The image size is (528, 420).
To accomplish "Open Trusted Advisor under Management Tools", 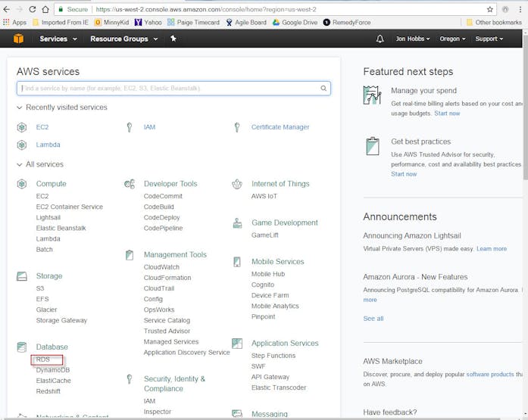I will pos(167,331).
